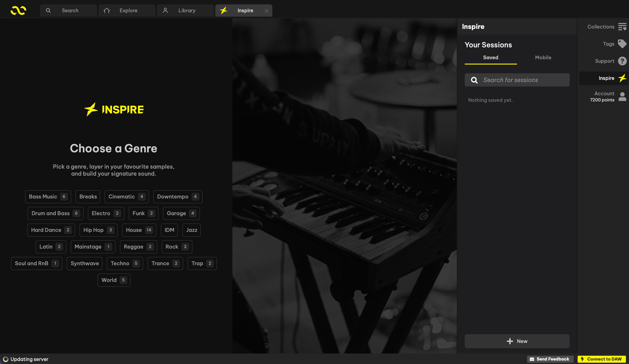Select the Techno genre
This screenshot has height=364, width=629.
pos(125,263)
